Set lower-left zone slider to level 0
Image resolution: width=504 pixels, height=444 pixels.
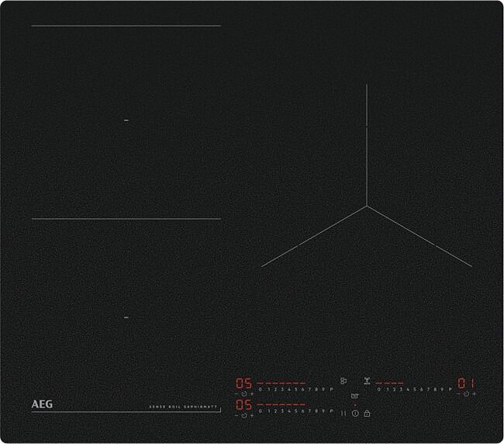pyautogui.click(x=260, y=411)
